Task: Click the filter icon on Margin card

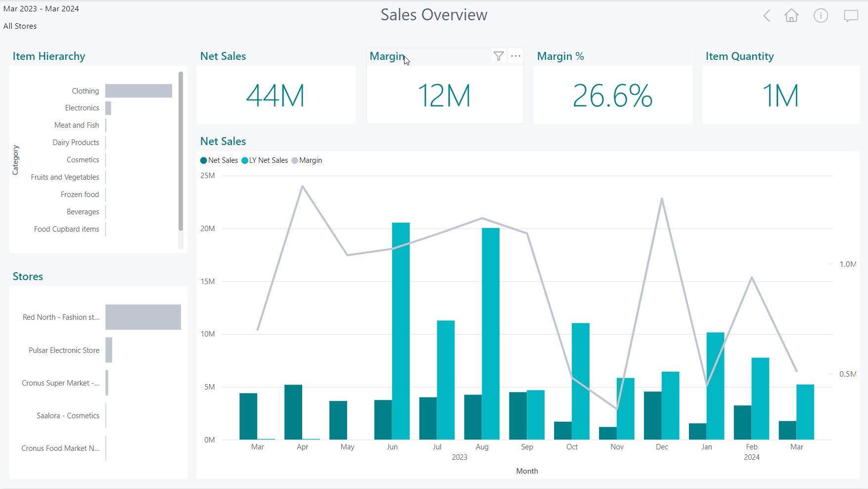Action: click(x=499, y=56)
